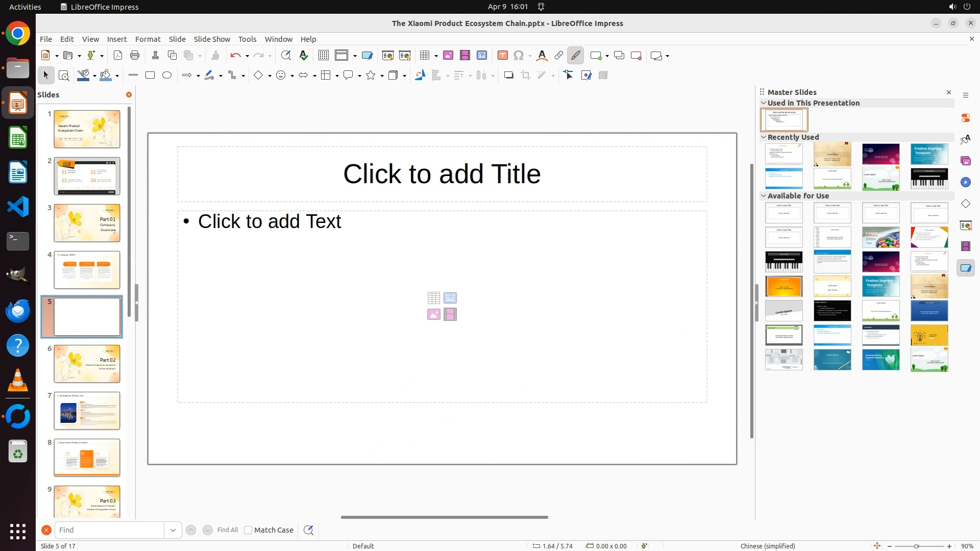Open the sidebar Properties deck icon
This screenshot has height=551, width=980.
coord(966,118)
